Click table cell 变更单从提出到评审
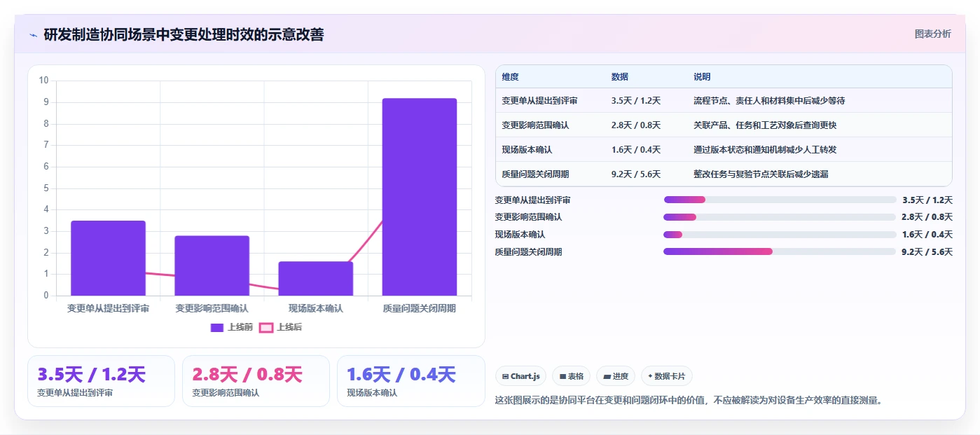The image size is (980, 435). pos(539,101)
